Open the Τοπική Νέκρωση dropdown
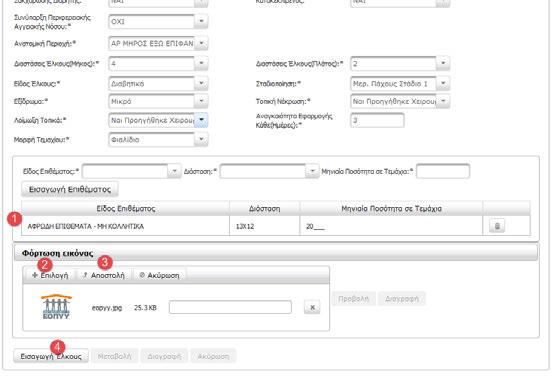 click(x=443, y=101)
